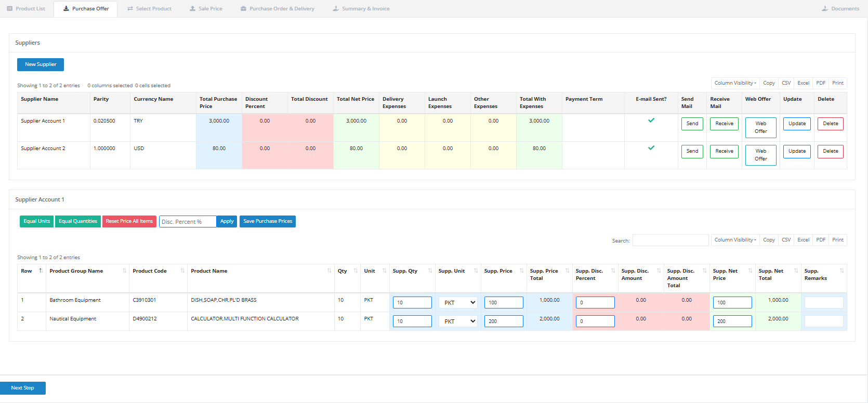The width and height of the screenshot is (868, 403).
Task: Open Supp. Unit dropdown for CALCULATOR row
Action: [458, 321]
